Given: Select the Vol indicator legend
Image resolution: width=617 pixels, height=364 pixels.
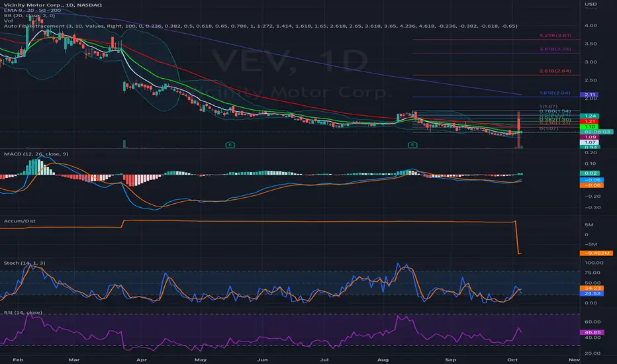Looking at the screenshot, I should point(8,21).
